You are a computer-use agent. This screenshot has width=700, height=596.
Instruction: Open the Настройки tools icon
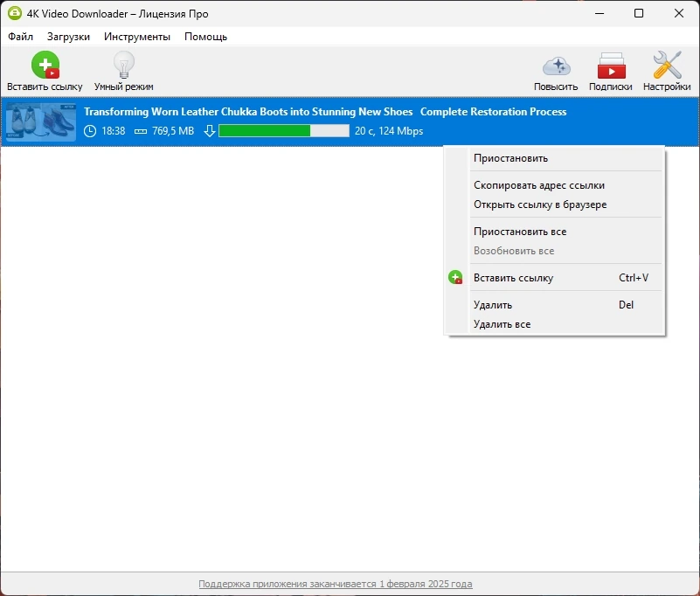click(667, 66)
